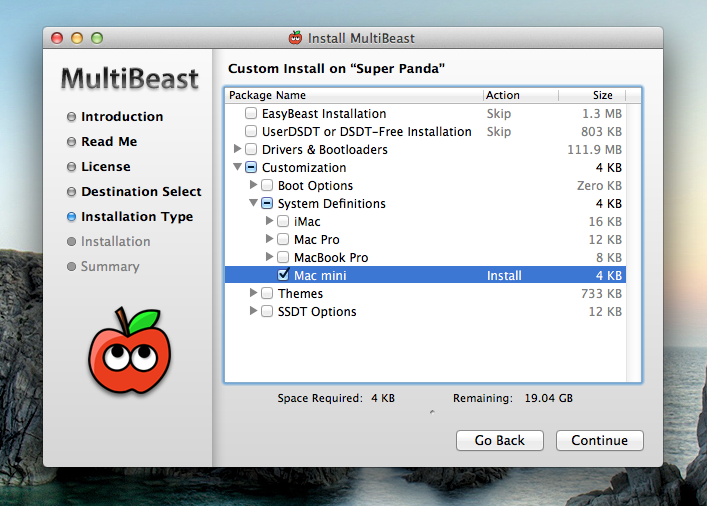Click the green zoom window button

[x=97, y=38]
